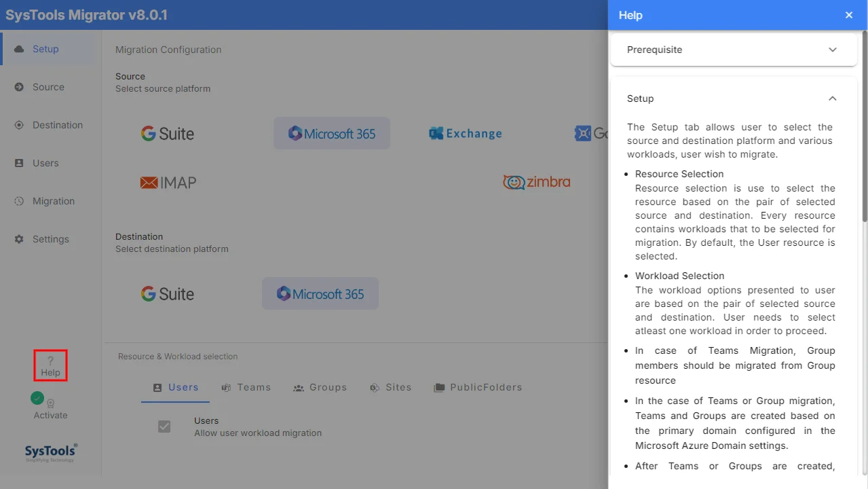The image size is (868, 489).
Task: Select Microsoft 365 as destination platform
Action: click(x=320, y=293)
